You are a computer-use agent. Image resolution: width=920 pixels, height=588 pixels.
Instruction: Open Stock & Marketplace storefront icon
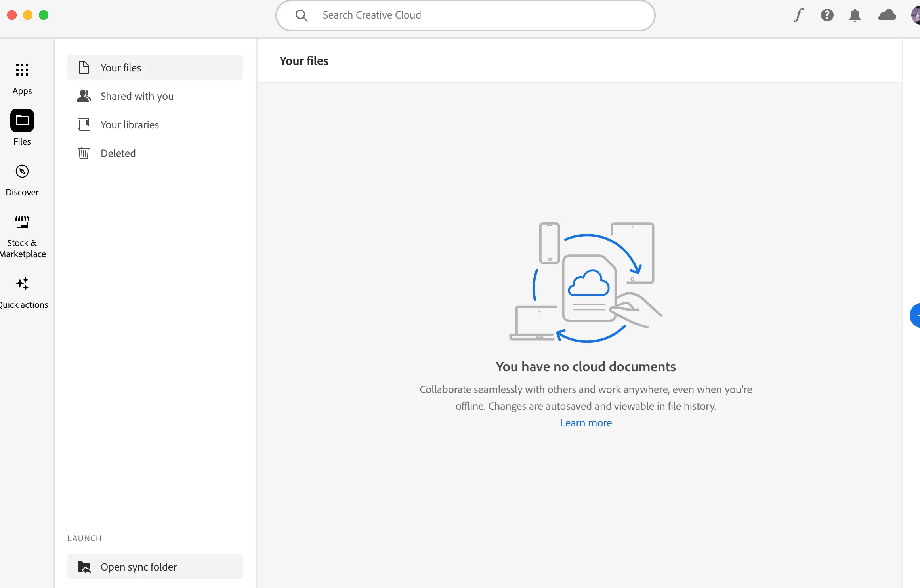(22, 222)
